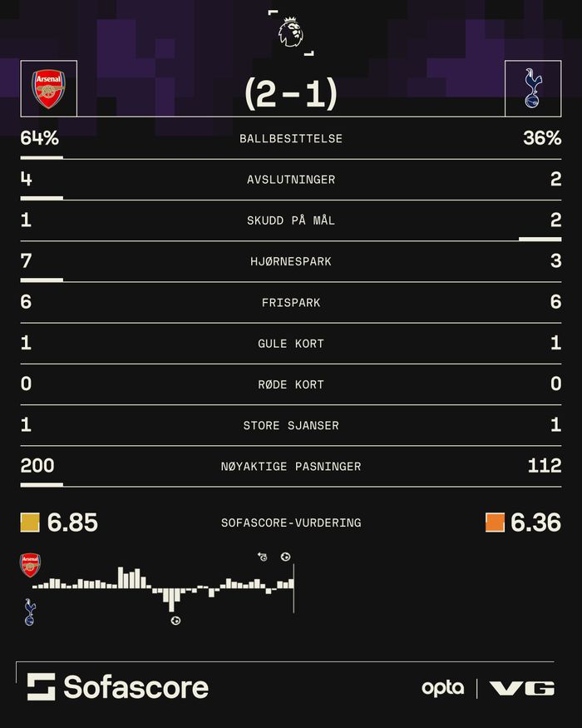Click the tallest bar in momentum graph
The image size is (582, 728).
171,599
